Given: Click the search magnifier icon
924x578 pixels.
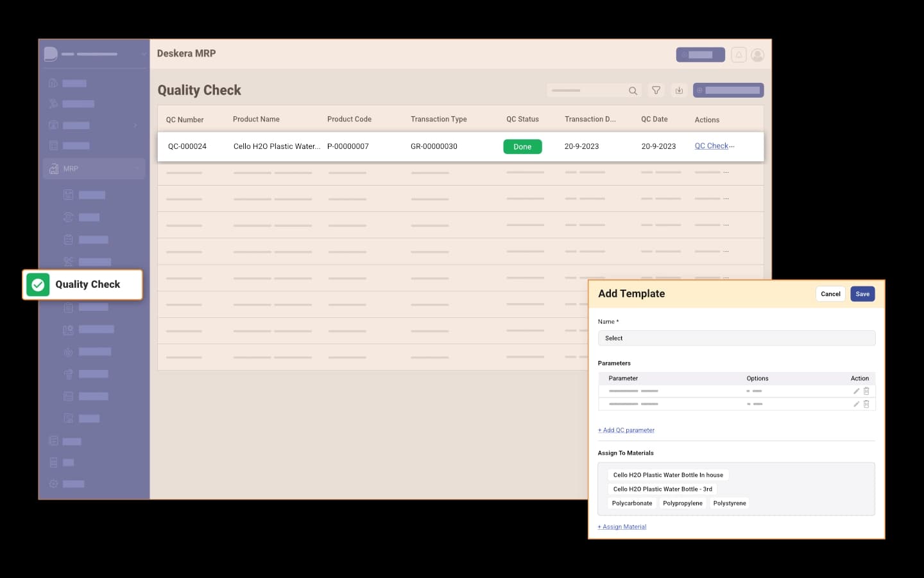Looking at the screenshot, I should click(633, 91).
